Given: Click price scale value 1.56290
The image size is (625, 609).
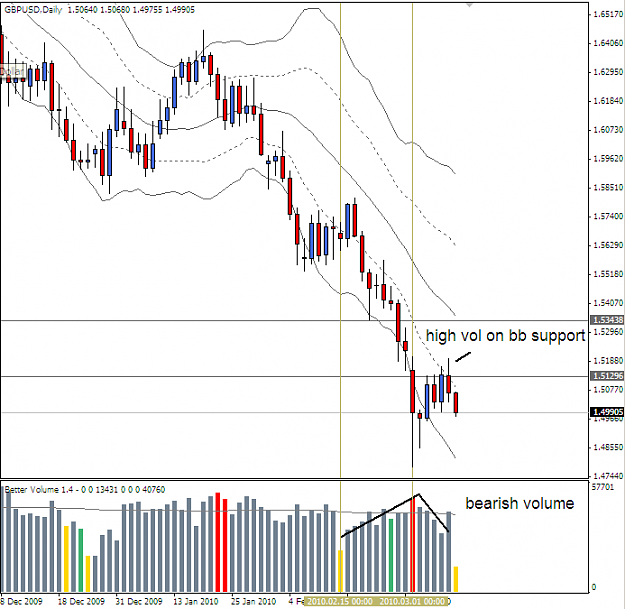Looking at the screenshot, I should (608, 245).
